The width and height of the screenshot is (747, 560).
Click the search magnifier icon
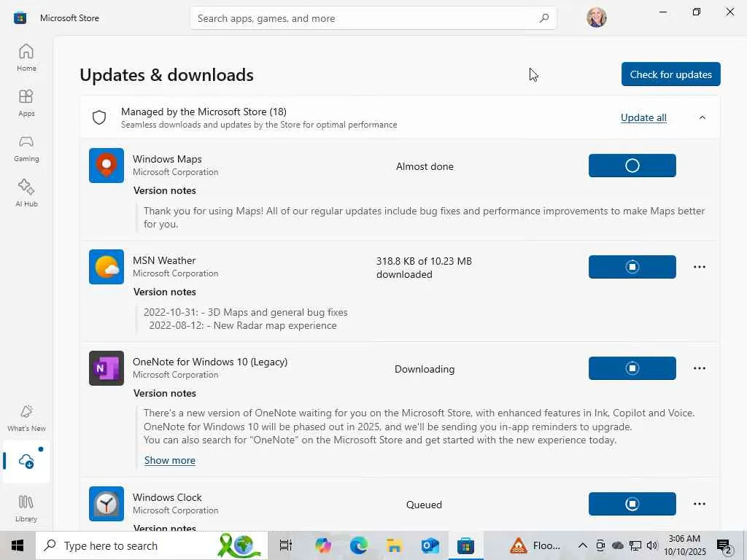tap(544, 18)
